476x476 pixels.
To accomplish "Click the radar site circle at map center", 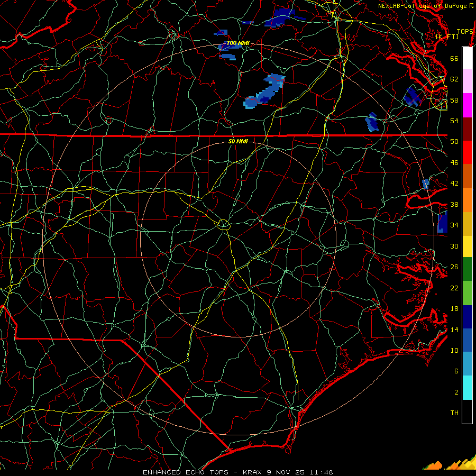I will (223, 224).
